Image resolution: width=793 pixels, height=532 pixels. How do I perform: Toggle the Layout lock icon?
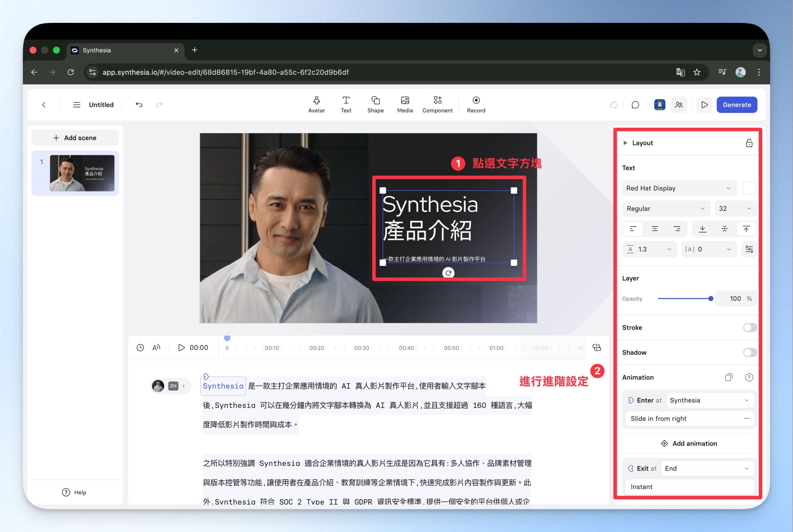[x=749, y=143]
